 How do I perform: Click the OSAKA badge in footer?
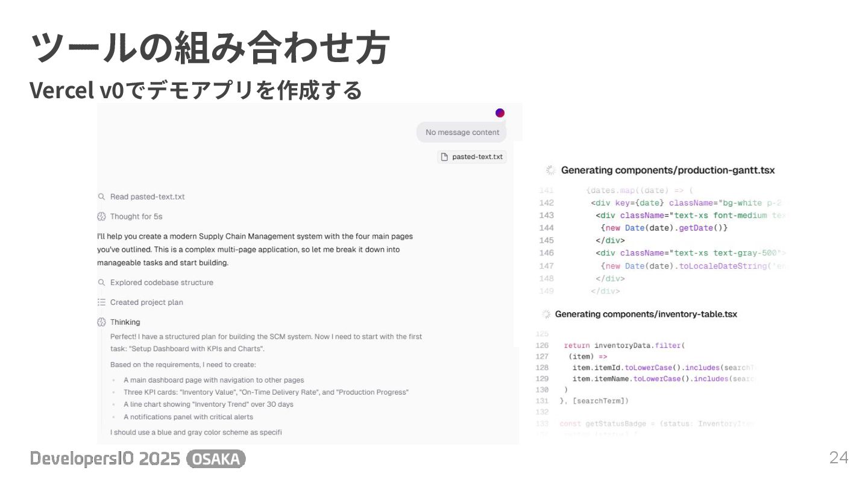pos(216,459)
